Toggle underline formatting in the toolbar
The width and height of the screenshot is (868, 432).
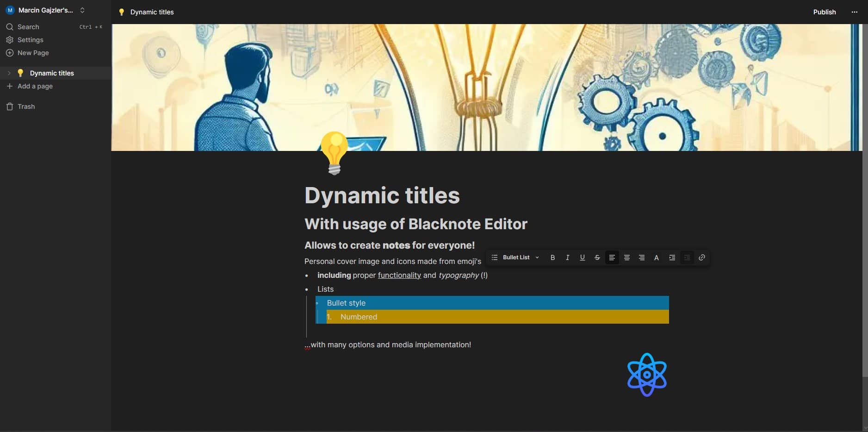[582, 257]
